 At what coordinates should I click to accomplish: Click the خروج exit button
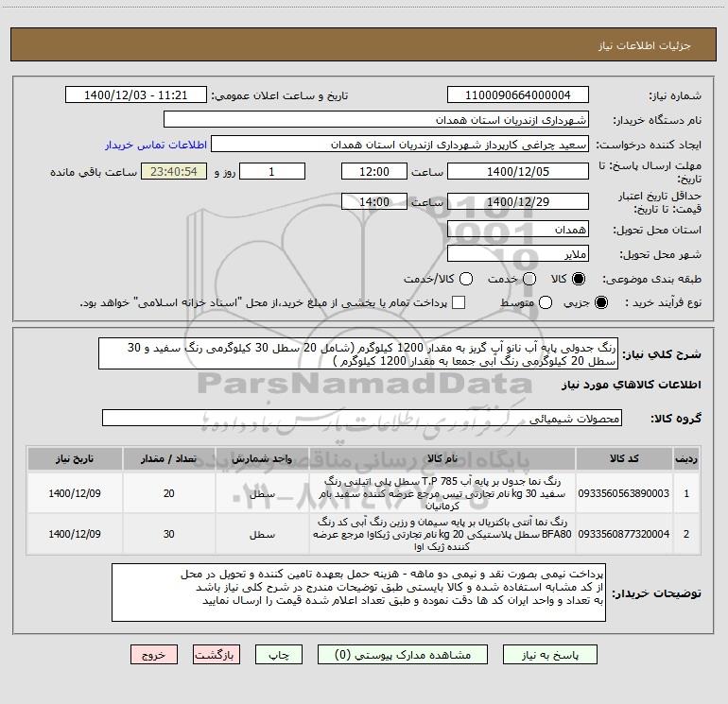(x=154, y=654)
